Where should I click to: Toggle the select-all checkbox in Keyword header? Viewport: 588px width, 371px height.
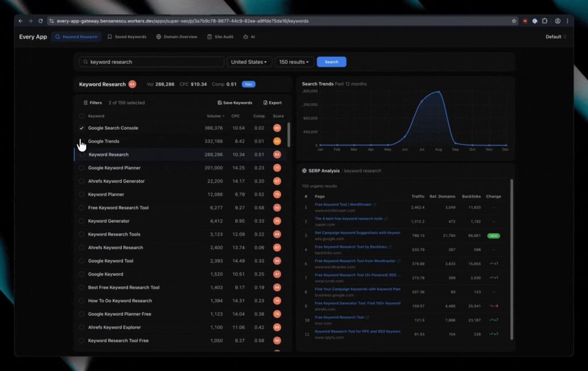[x=82, y=116]
